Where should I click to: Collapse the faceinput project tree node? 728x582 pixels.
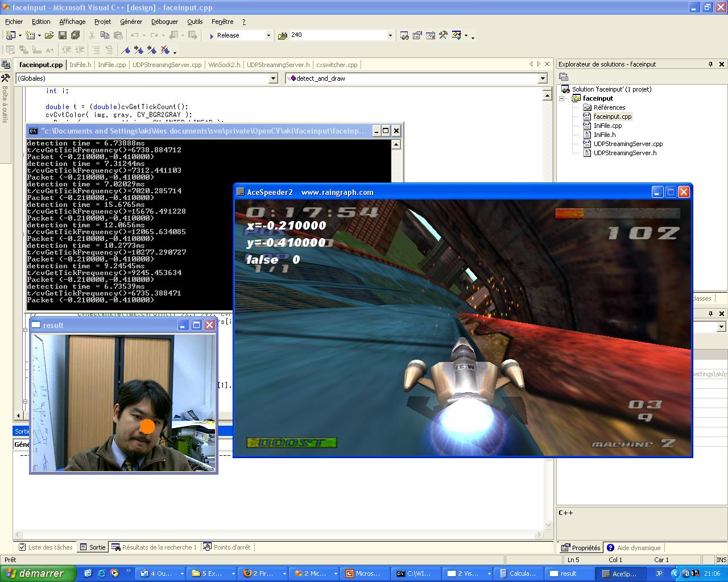point(562,98)
